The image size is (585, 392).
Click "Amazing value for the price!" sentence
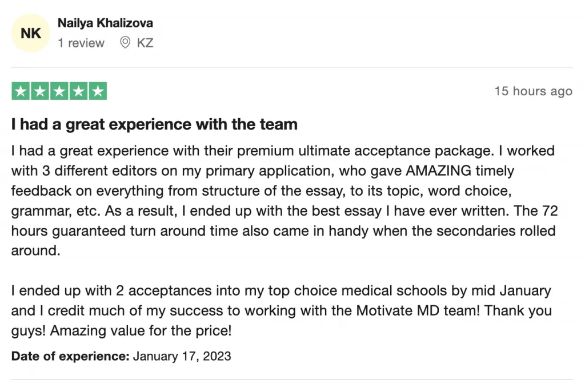[x=141, y=330]
